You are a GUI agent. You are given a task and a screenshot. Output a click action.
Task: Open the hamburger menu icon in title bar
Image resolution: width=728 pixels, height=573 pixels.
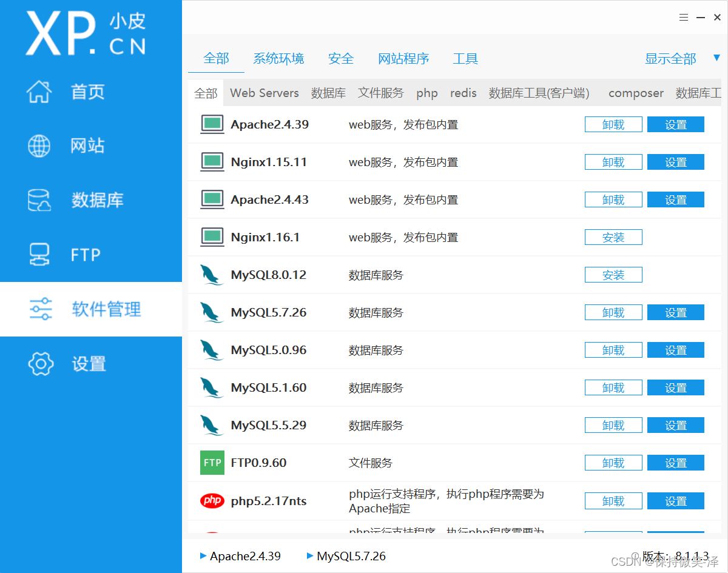point(684,18)
